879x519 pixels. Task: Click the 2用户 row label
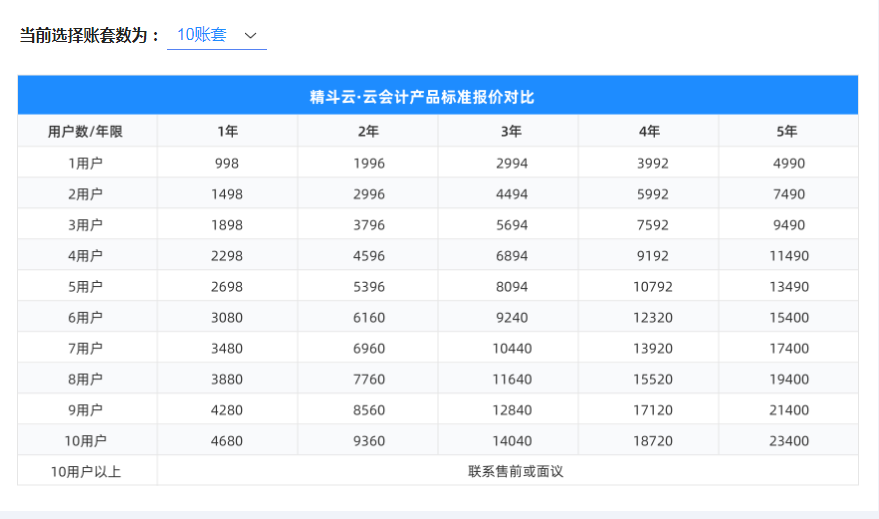87,193
